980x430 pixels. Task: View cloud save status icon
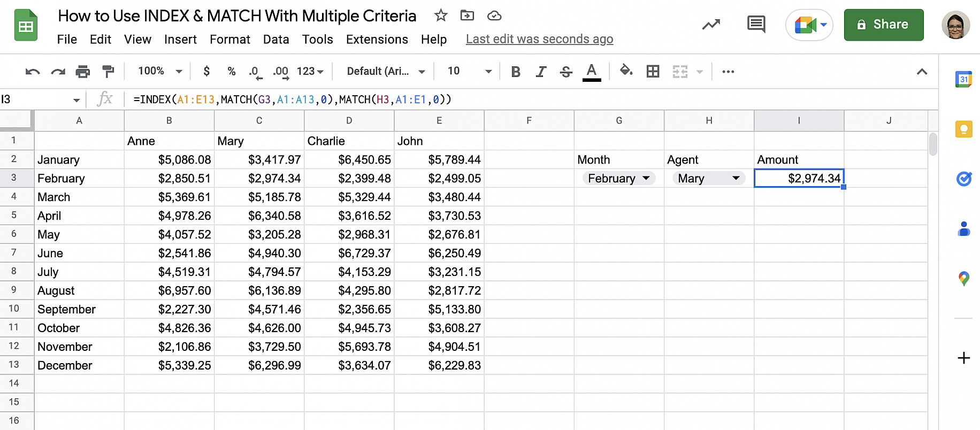click(494, 16)
